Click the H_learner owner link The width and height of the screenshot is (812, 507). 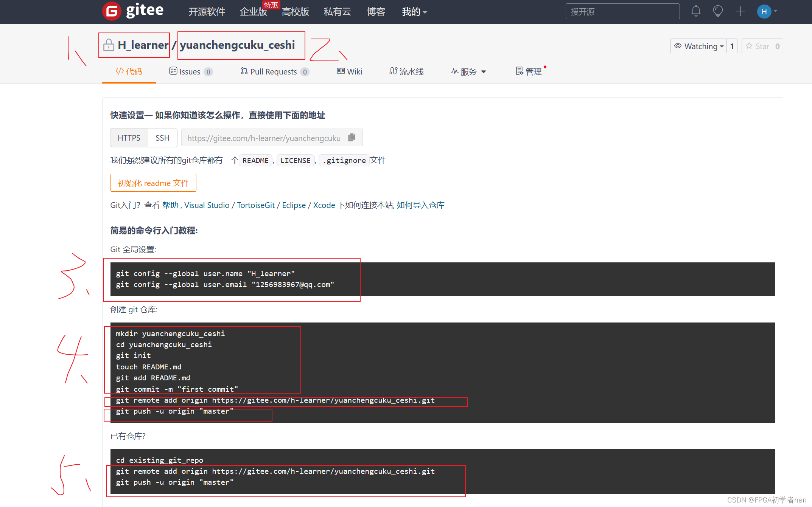(x=143, y=45)
